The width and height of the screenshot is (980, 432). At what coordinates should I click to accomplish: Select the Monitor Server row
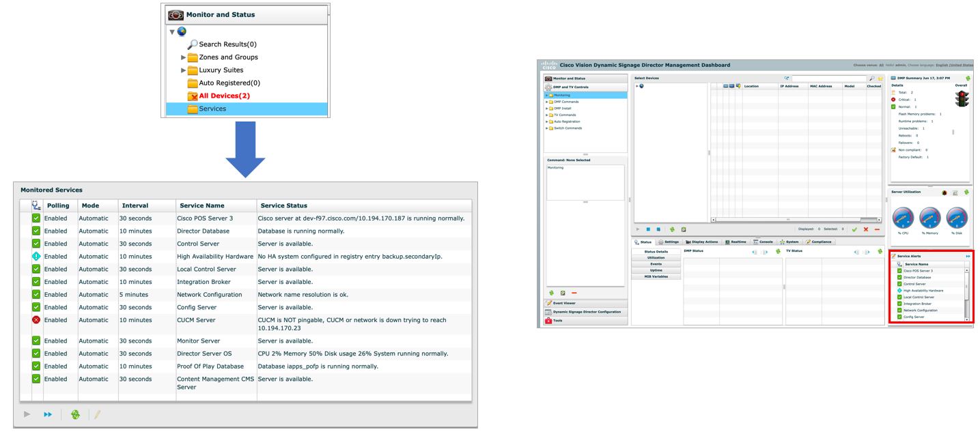[246, 341]
